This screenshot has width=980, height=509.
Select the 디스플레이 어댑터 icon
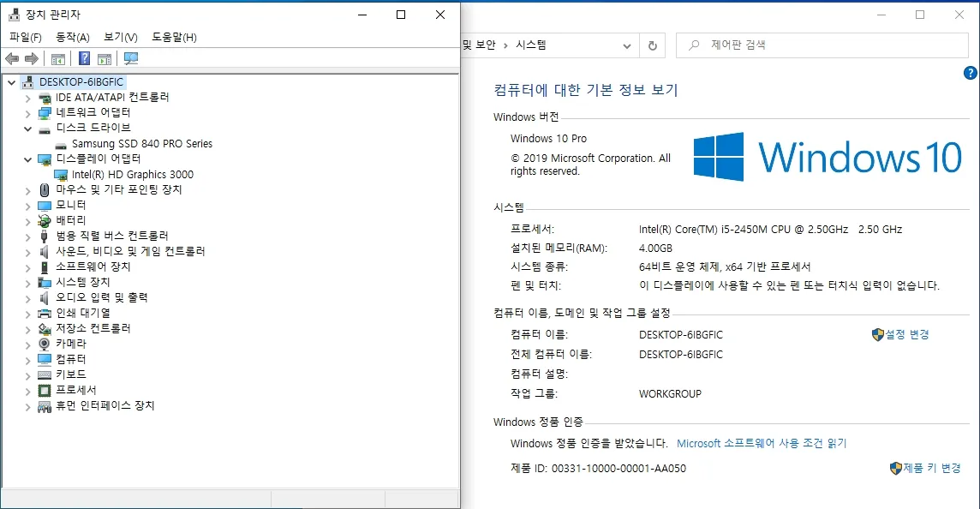point(45,159)
